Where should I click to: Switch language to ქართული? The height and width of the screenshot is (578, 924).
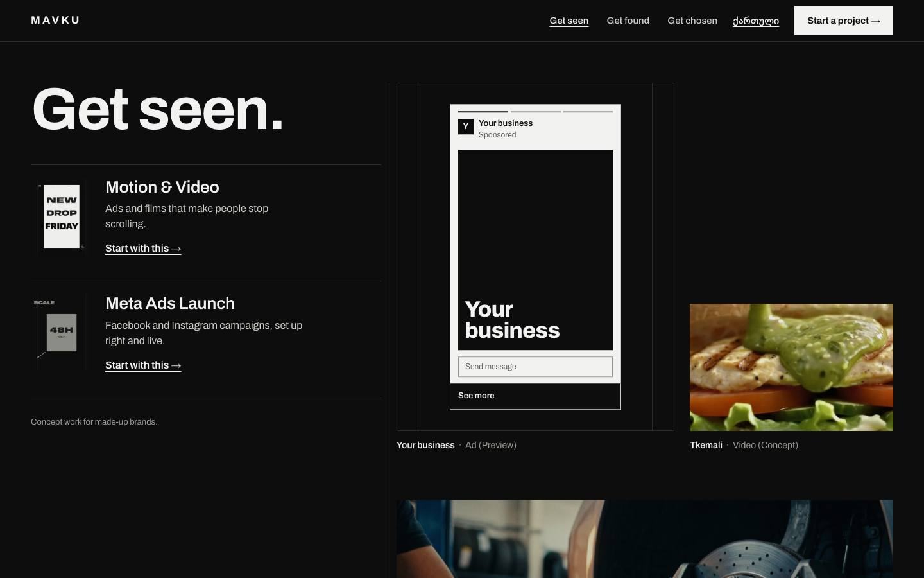click(756, 21)
